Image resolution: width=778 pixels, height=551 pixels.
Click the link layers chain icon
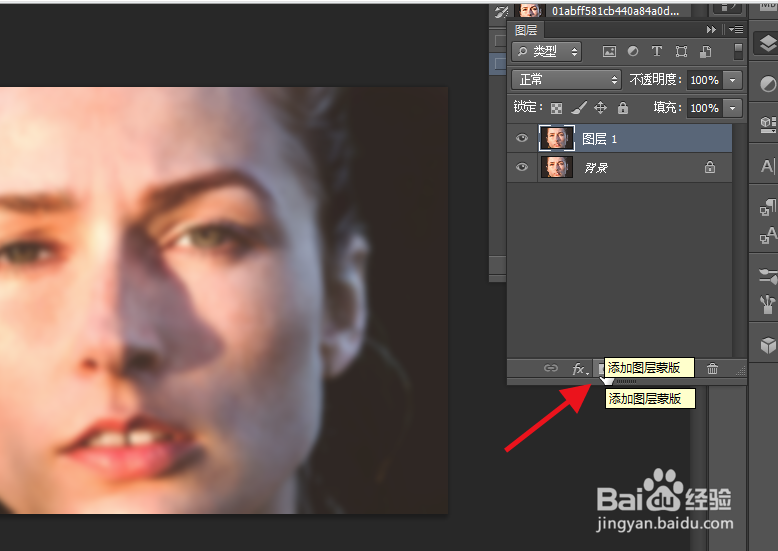(551, 368)
